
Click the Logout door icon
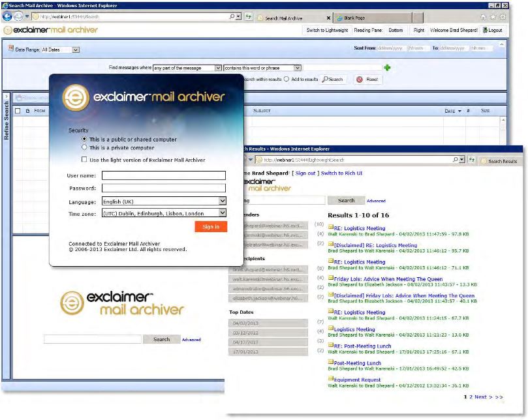pyautogui.click(x=485, y=30)
